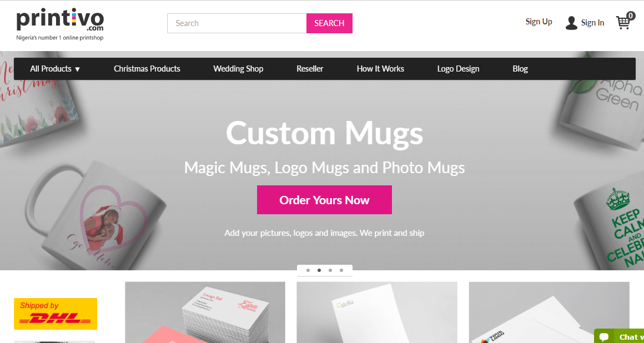This screenshot has width=644, height=343.
Task: Select the second carousel dot
Action: (319, 270)
